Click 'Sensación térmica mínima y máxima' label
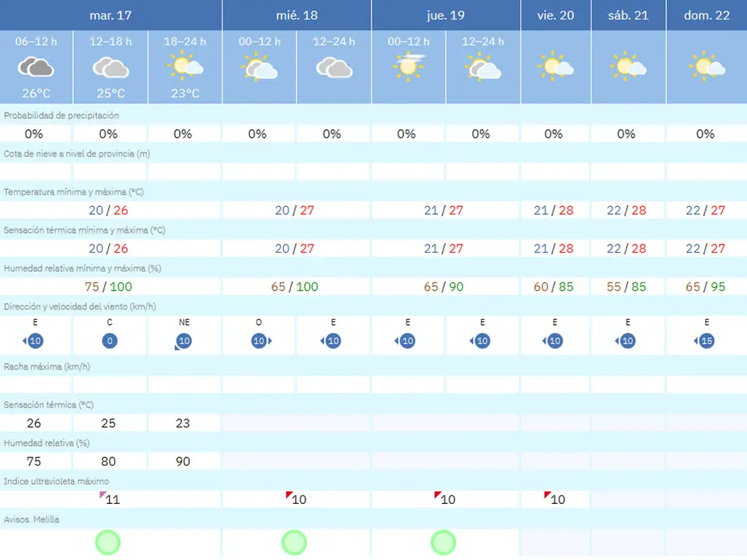Screen dimensions: 747x560 pos(84,230)
